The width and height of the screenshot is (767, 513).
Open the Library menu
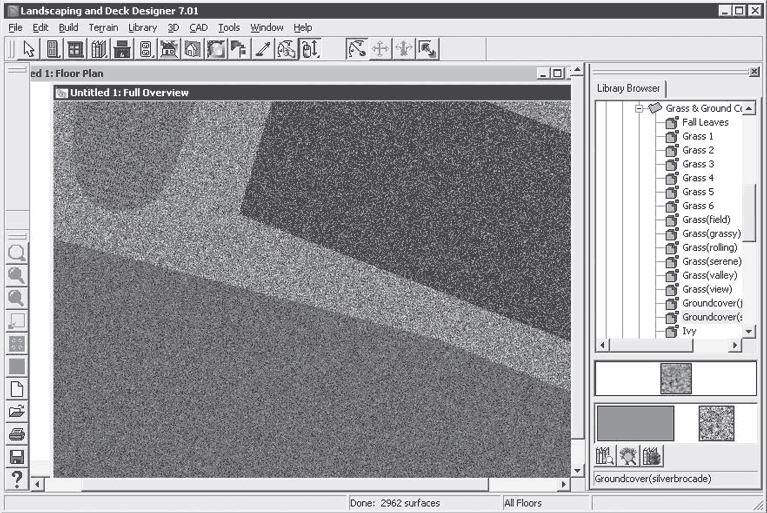pos(143,28)
